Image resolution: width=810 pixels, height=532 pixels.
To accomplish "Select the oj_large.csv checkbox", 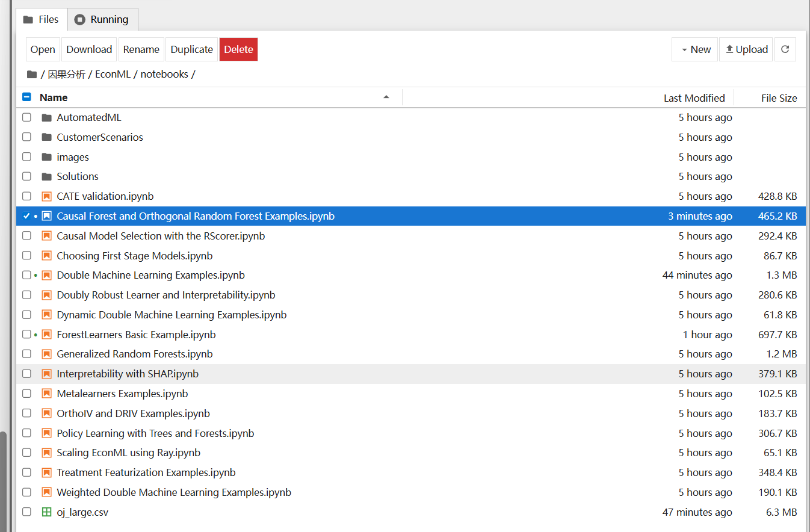I will click(26, 512).
